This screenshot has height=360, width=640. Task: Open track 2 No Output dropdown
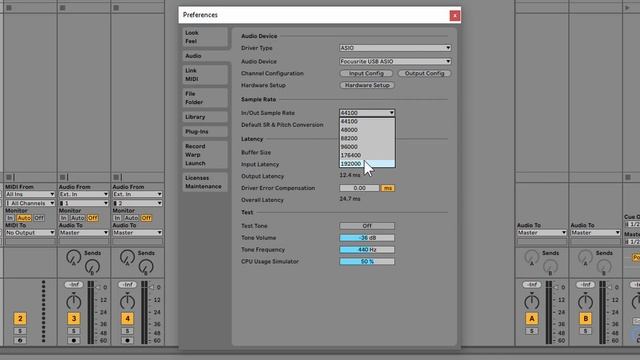tap(30, 233)
